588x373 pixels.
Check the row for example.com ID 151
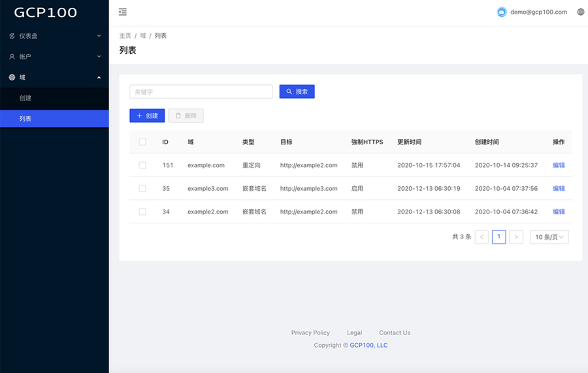click(x=142, y=165)
